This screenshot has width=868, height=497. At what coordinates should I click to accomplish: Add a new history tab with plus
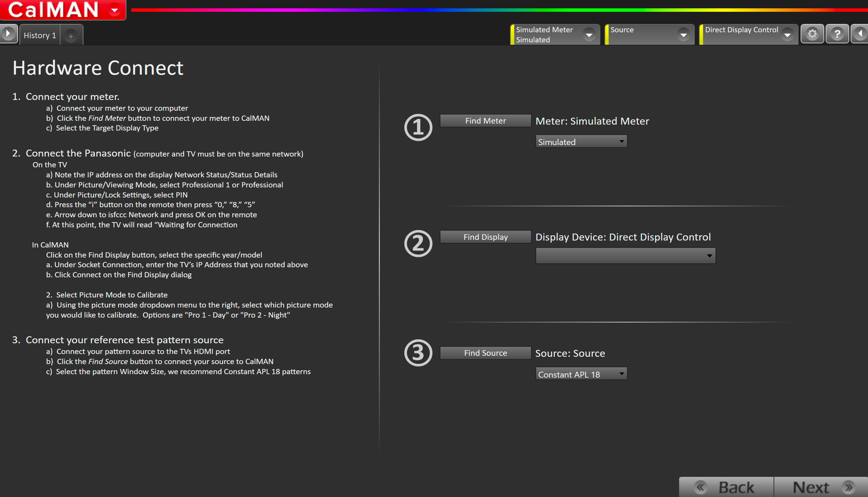point(71,36)
